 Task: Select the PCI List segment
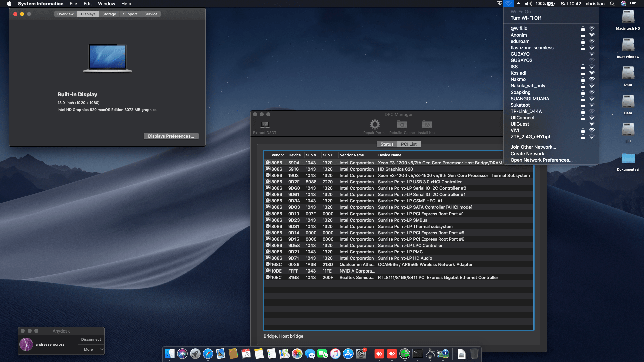(409, 144)
